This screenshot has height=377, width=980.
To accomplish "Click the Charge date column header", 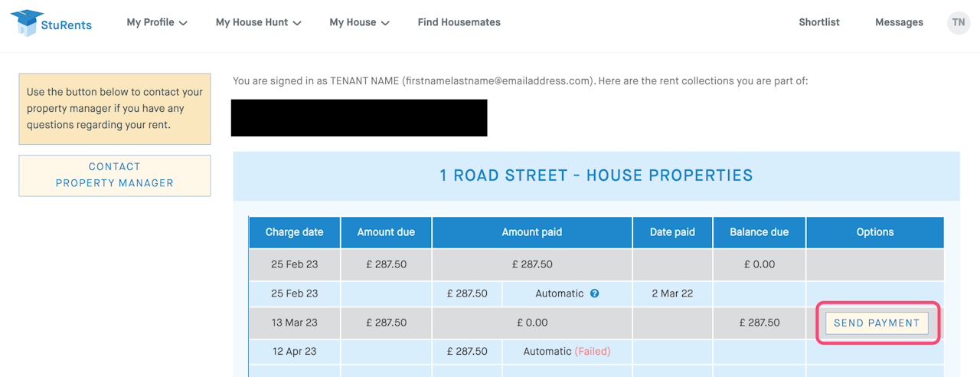I will [x=294, y=232].
